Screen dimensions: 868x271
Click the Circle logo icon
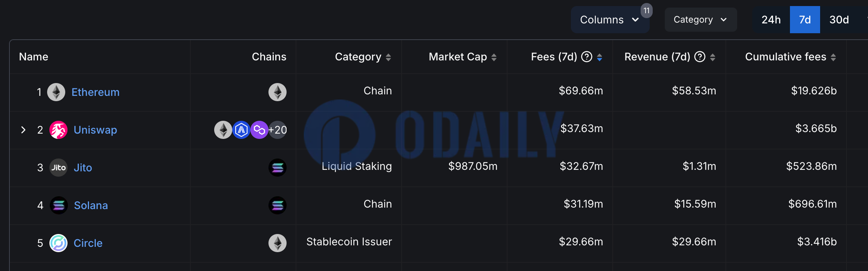pyautogui.click(x=58, y=243)
